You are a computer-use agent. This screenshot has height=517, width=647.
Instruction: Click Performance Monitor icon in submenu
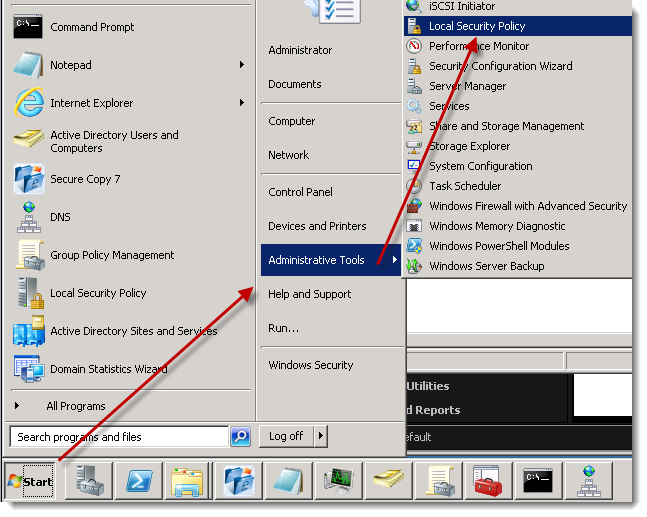[x=414, y=46]
